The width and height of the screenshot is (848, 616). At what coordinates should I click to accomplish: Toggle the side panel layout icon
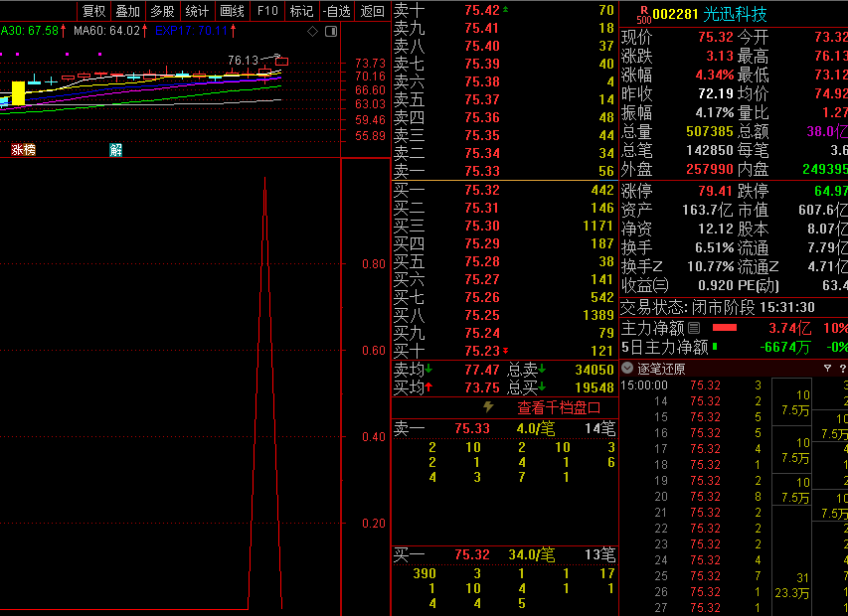329,31
